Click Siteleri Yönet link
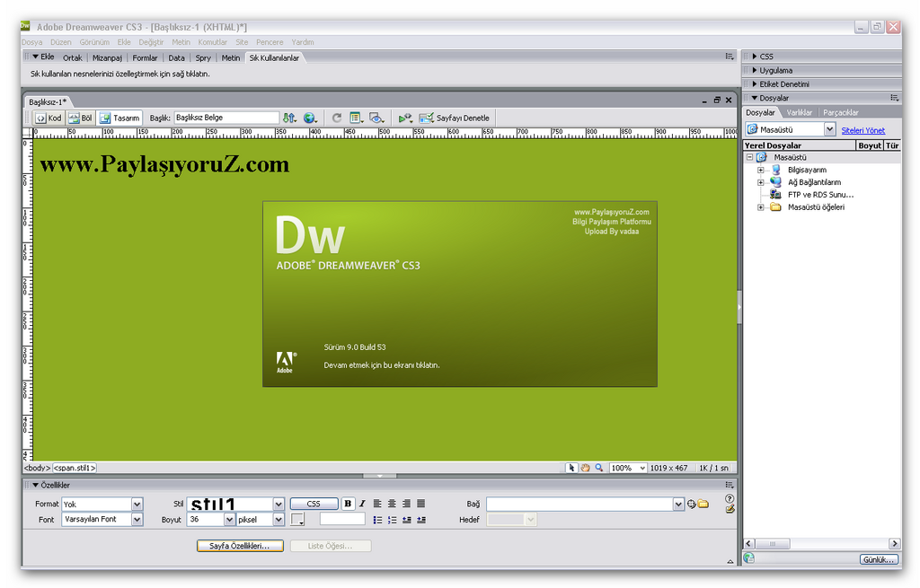Image resolution: width=920 pixels, height=588 pixels. tap(862, 130)
